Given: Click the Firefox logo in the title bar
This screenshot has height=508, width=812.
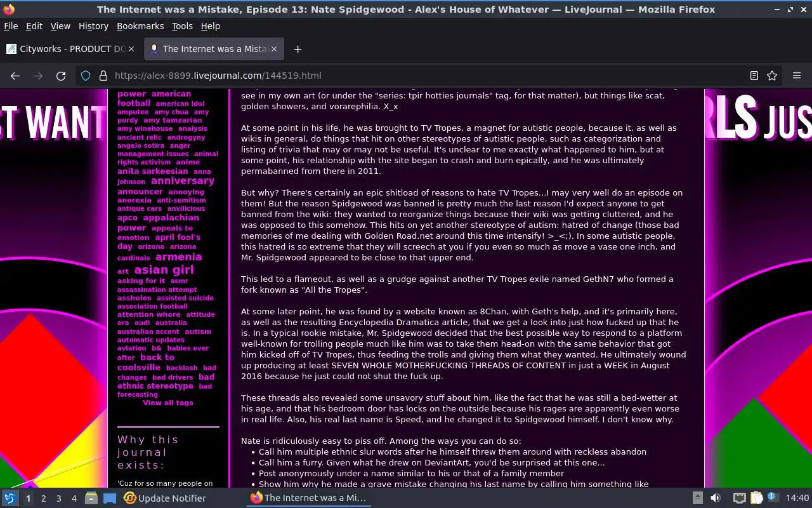Looking at the screenshot, I should click(9, 9).
